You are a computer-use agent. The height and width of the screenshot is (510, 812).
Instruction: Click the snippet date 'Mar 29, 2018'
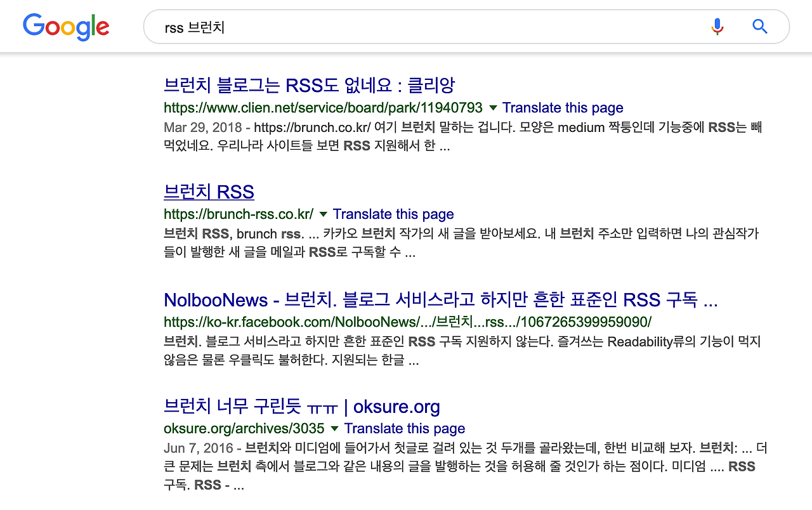(203, 128)
